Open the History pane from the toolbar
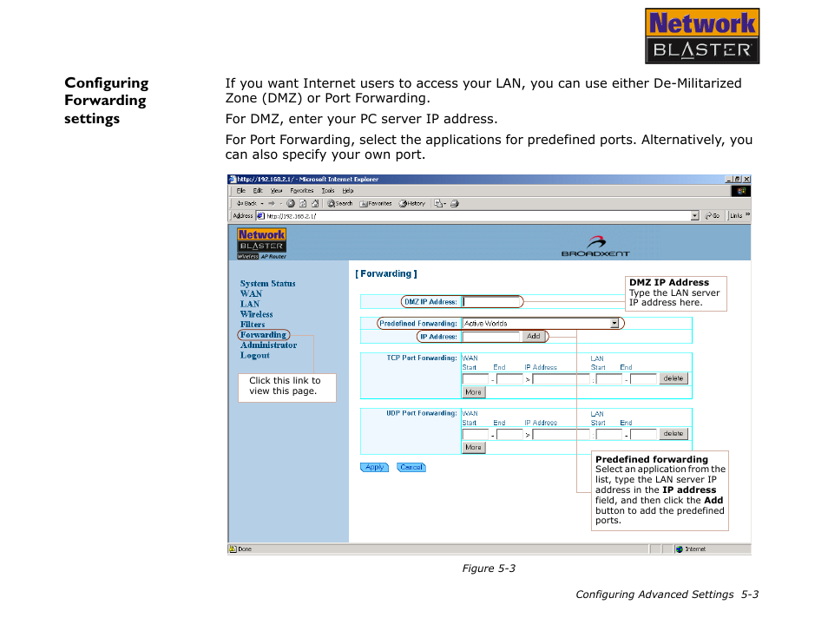Screen dimensions: 828x644 412,203
